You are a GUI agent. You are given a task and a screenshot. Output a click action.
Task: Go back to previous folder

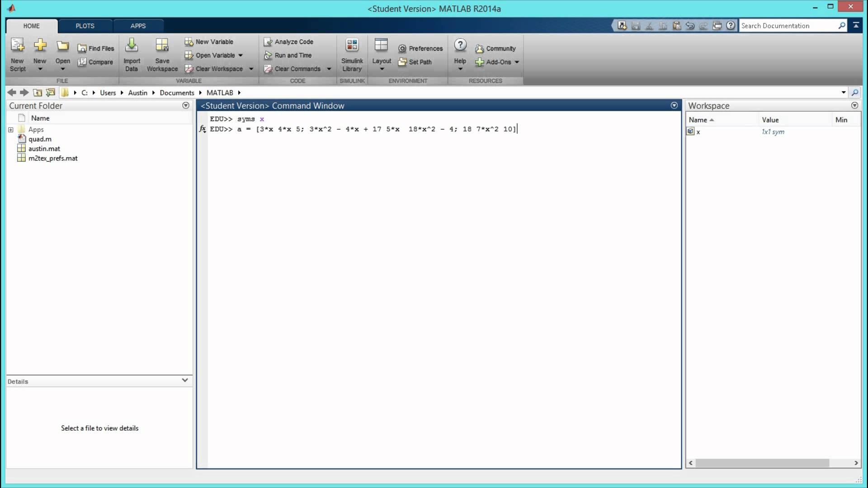12,93
